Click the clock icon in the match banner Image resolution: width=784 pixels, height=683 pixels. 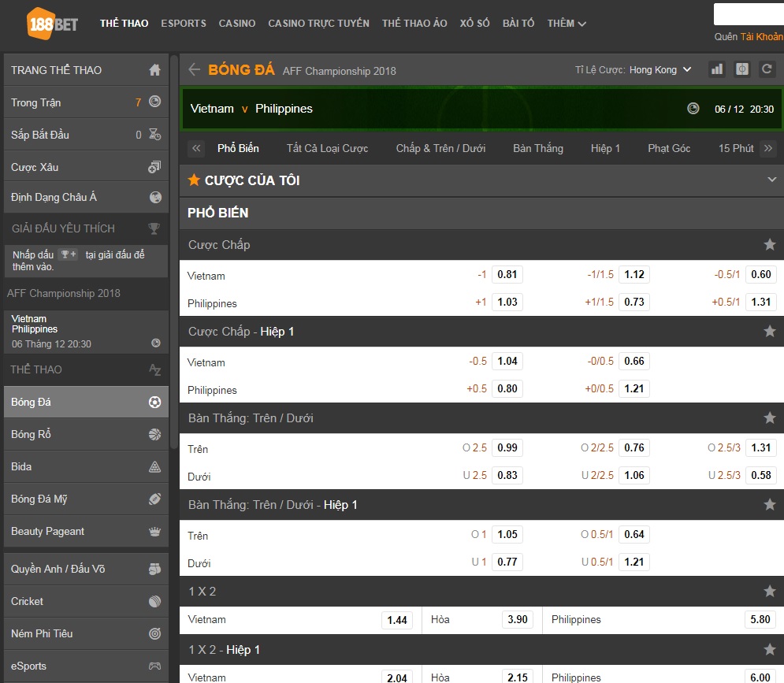(x=693, y=109)
